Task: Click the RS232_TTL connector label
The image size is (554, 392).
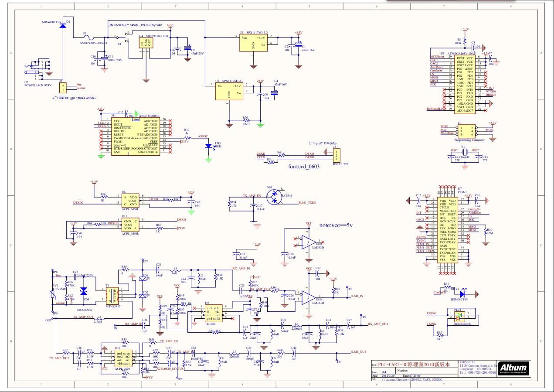Action: click(341, 164)
